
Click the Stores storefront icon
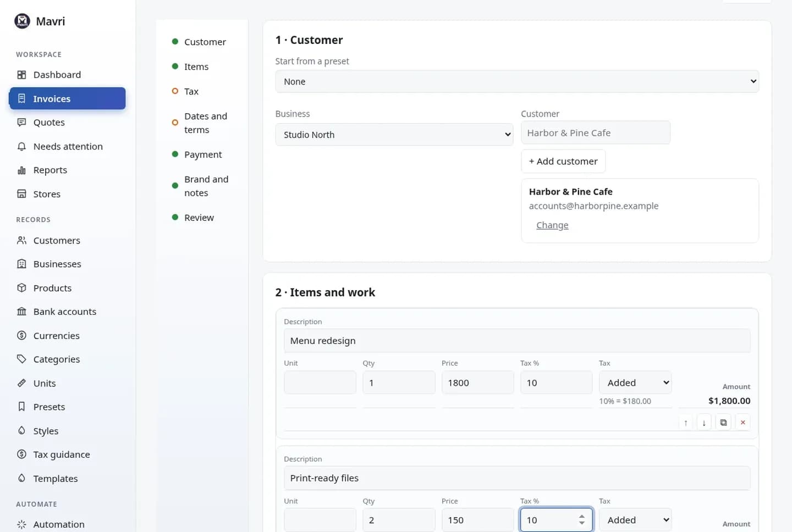click(x=21, y=194)
